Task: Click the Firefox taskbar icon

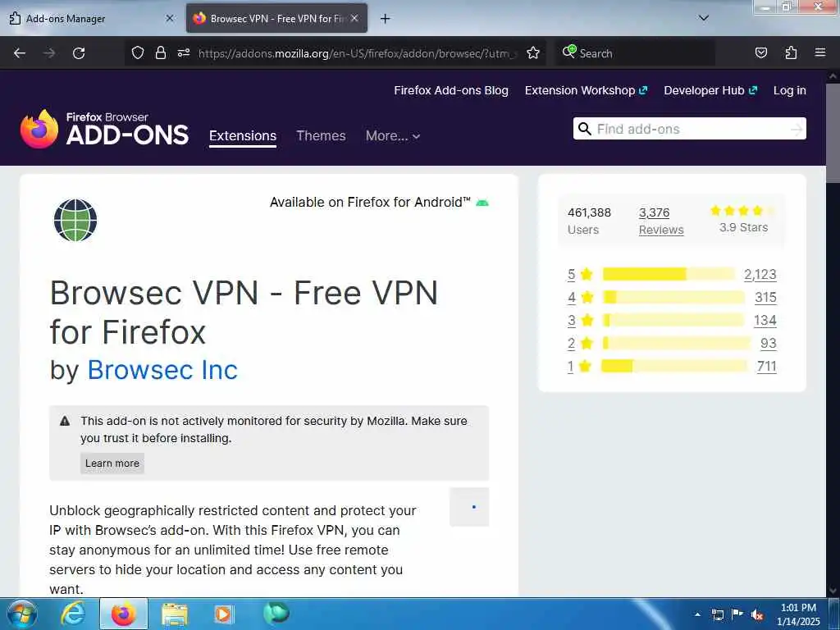Action: pyautogui.click(x=124, y=614)
